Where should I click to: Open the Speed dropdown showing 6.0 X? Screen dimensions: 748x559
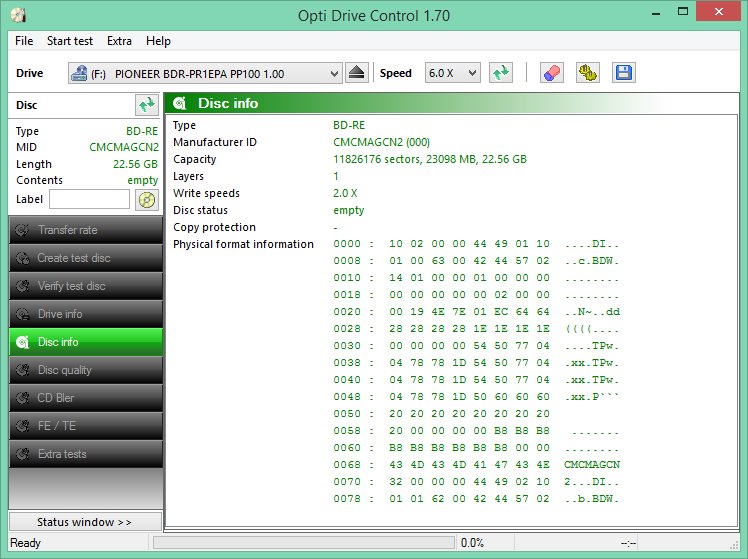click(x=452, y=73)
